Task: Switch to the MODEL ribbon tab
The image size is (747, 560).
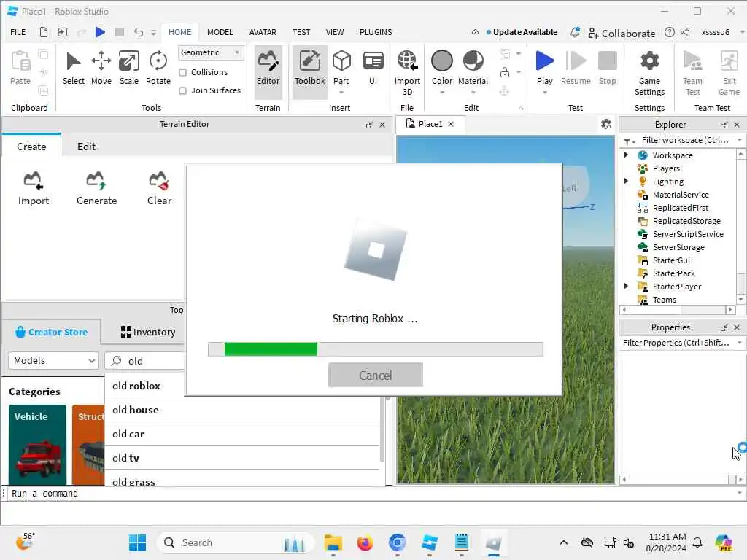Action: tap(220, 32)
